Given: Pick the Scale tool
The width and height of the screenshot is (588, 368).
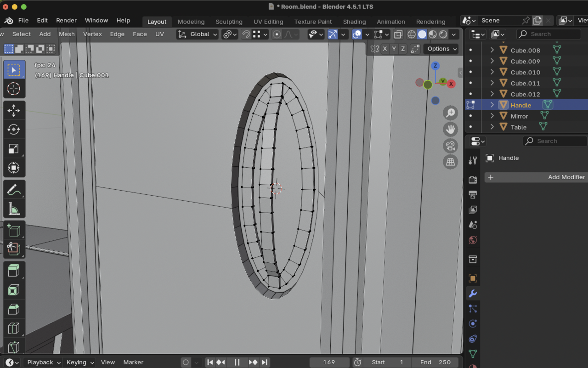Looking at the screenshot, I should [14, 149].
